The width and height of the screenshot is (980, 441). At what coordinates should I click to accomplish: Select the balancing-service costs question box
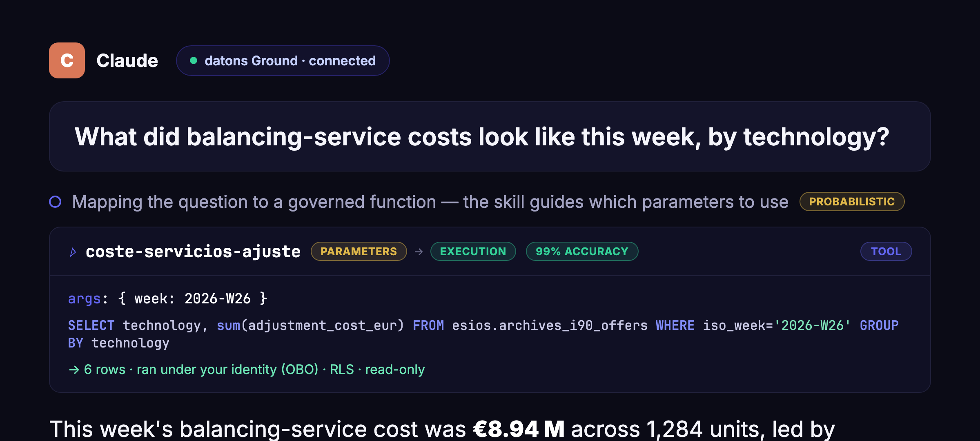click(490, 136)
